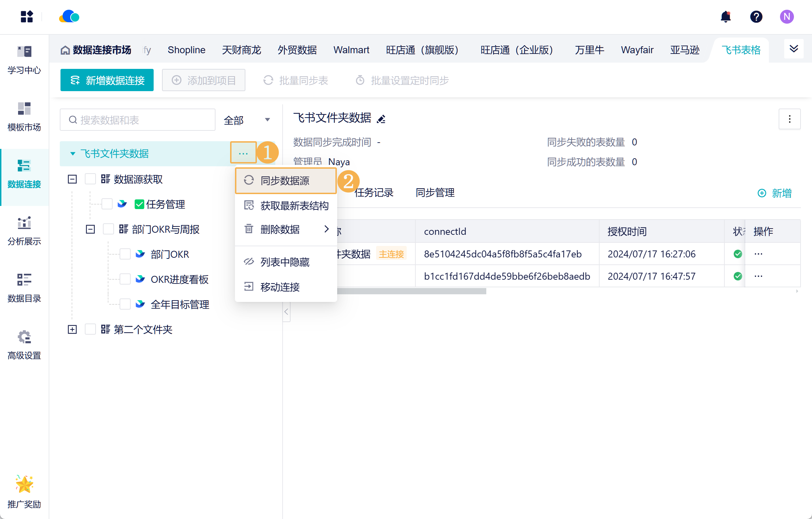The image size is (812, 519).
Task: Click 批量设置定时同步 button
Action: [402, 80]
